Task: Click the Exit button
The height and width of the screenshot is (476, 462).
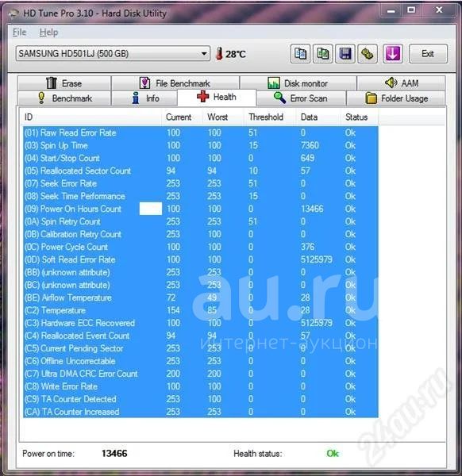Action: tap(428, 54)
